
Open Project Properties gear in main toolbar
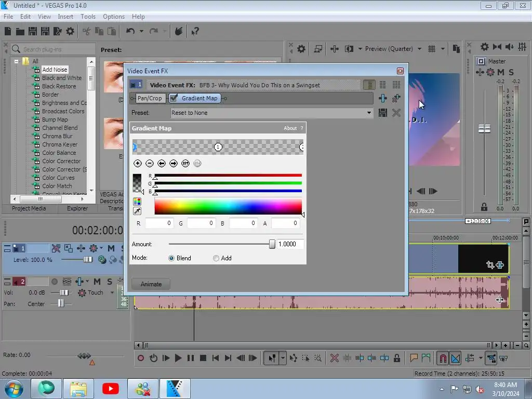[70, 31]
